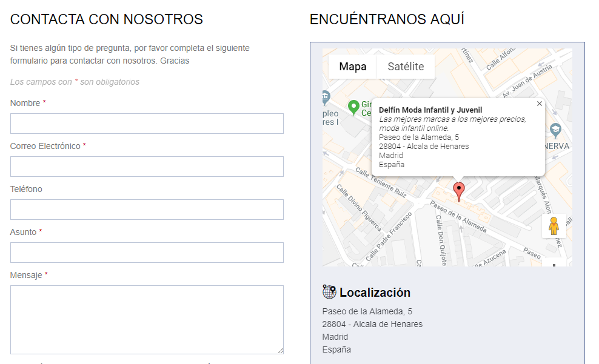Click the Teléfono text box

click(147, 210)
